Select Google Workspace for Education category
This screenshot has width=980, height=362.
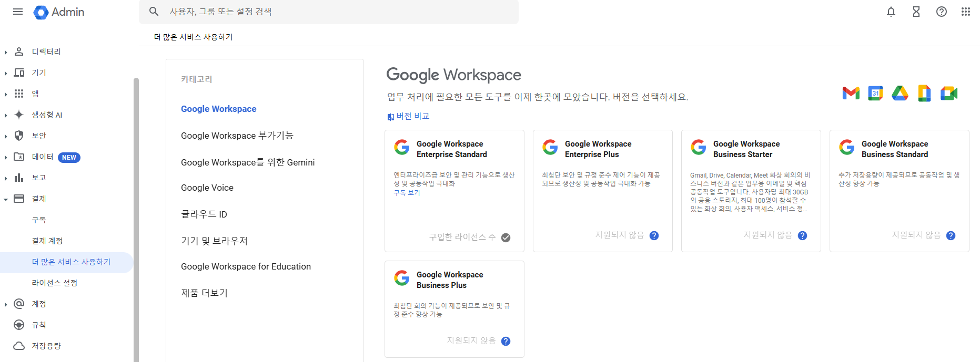click(246, 266)
